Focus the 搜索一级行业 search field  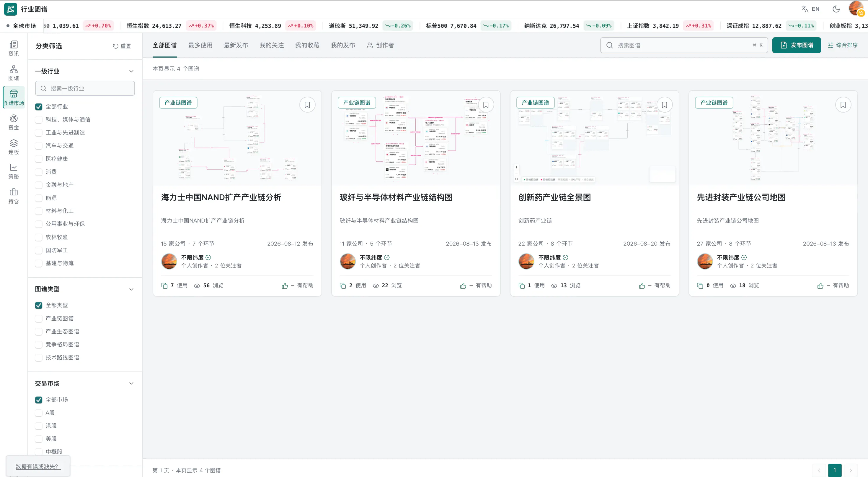85,88
